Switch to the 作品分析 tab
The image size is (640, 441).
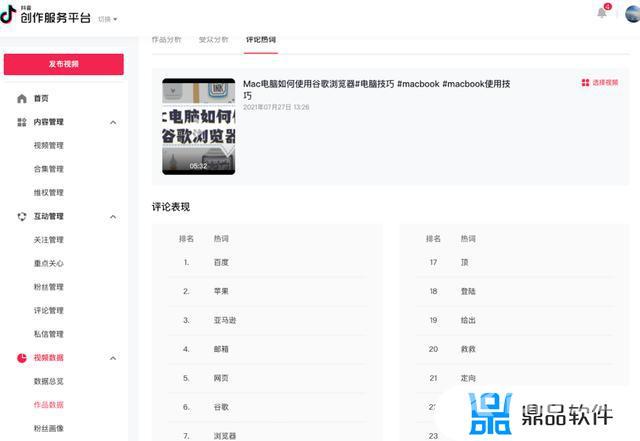click(166, 40)
